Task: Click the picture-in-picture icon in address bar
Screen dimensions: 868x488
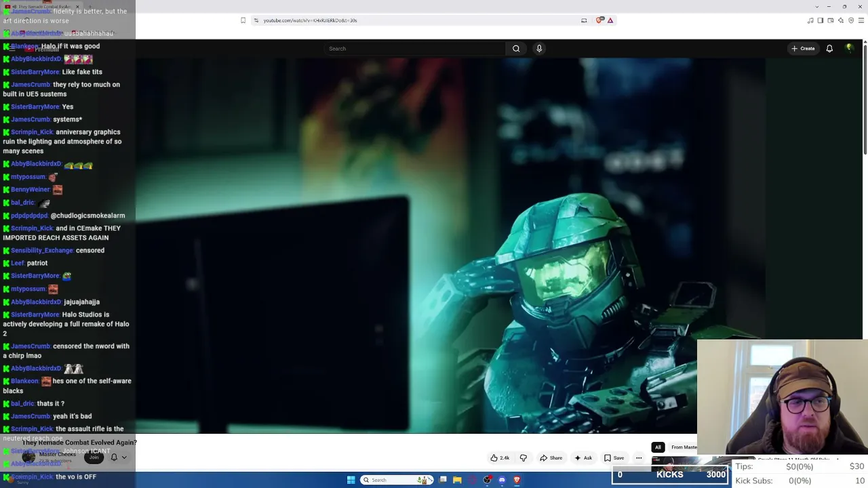Action: 584,20
